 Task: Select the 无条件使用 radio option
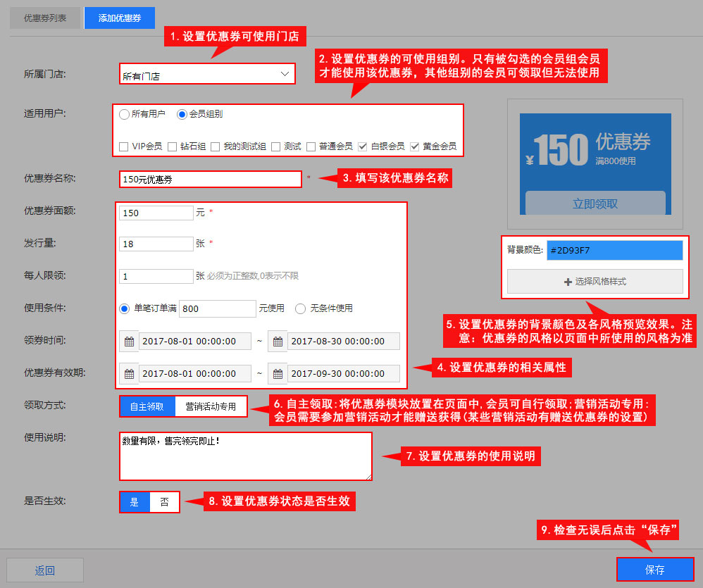pos(300,308)
